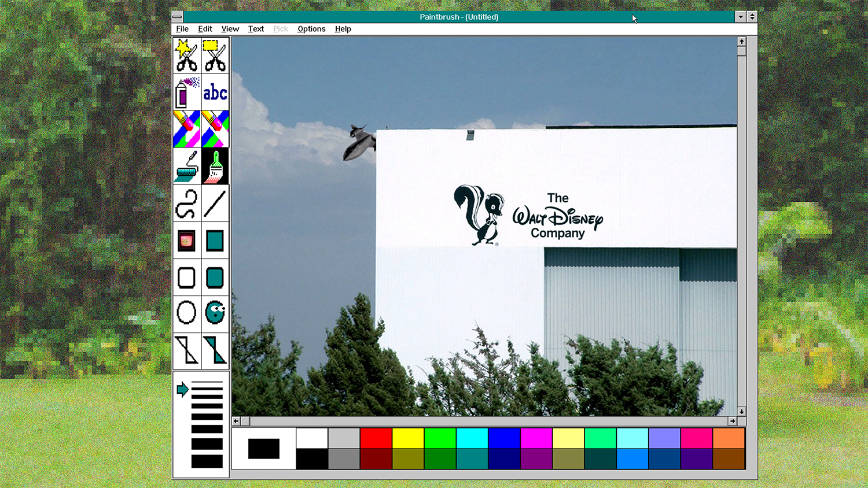The height and width of the screenshot is (488, 868).
Task: Select the Pick rectangular cutout tool
Action: coord(215,55)
